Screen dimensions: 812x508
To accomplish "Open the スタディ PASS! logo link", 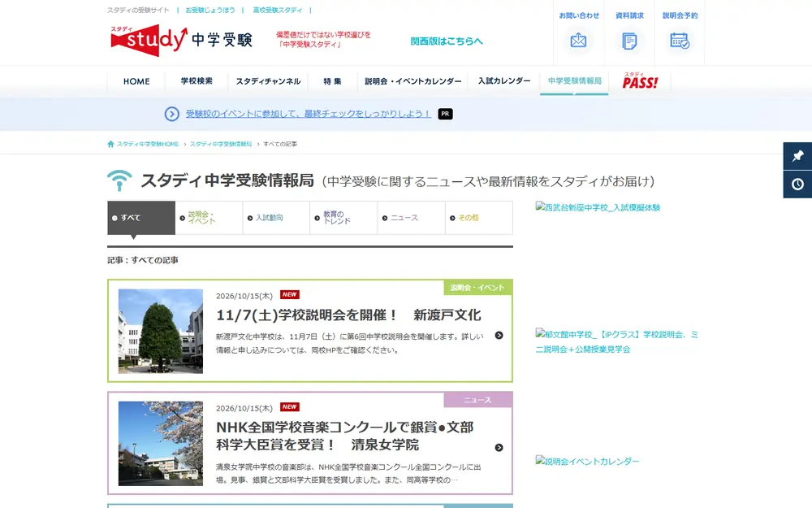I will click(x=640, y=80).
